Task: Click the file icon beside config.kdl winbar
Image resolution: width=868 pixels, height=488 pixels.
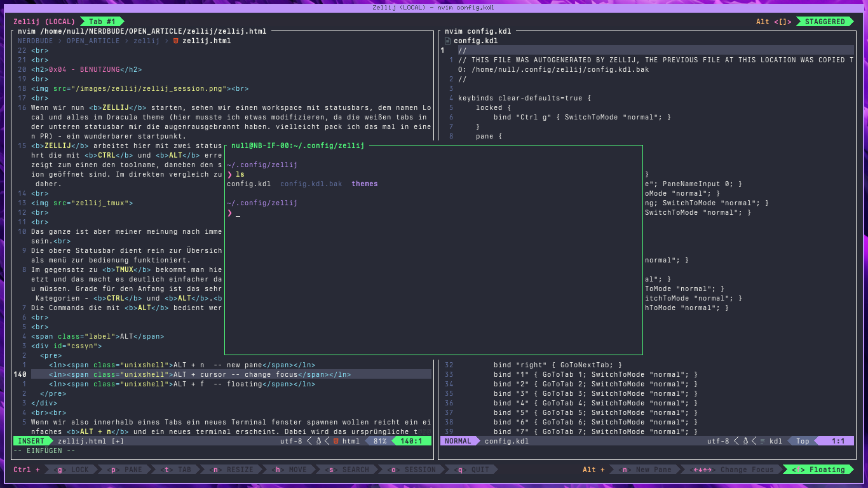Action: pyautogui.click(x=447, y=41)
